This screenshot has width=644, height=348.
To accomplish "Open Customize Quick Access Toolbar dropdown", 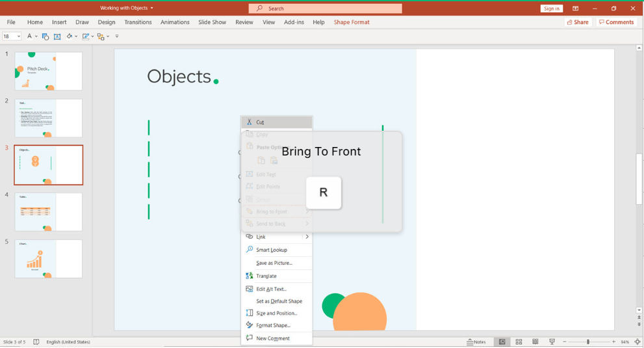I will click(116, 36).
